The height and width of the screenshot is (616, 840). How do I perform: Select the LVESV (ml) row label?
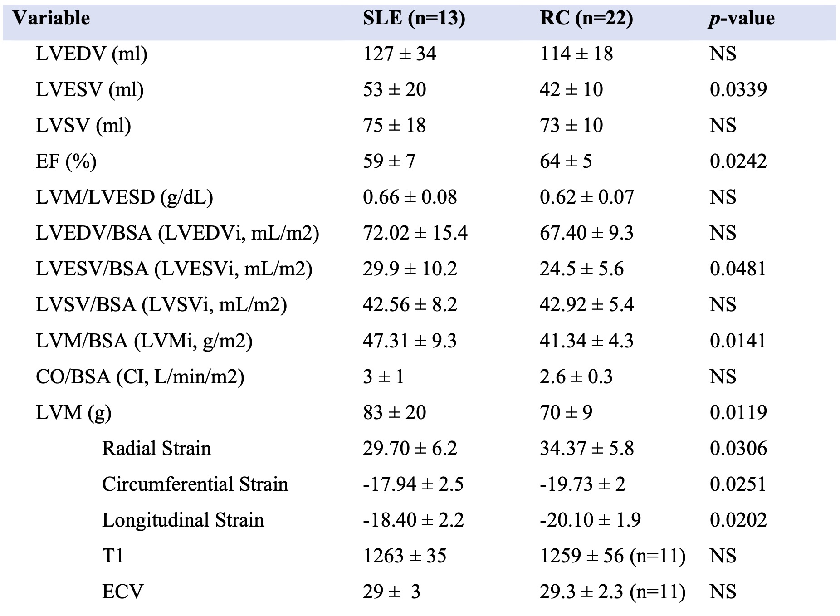[90, 90]
